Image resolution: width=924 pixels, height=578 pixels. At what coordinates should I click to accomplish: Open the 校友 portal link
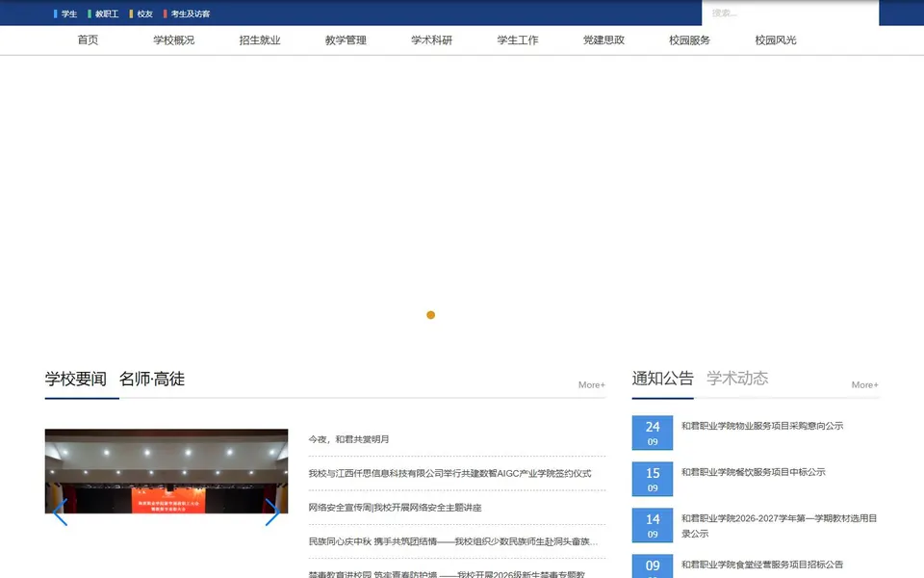pos(145,13)
